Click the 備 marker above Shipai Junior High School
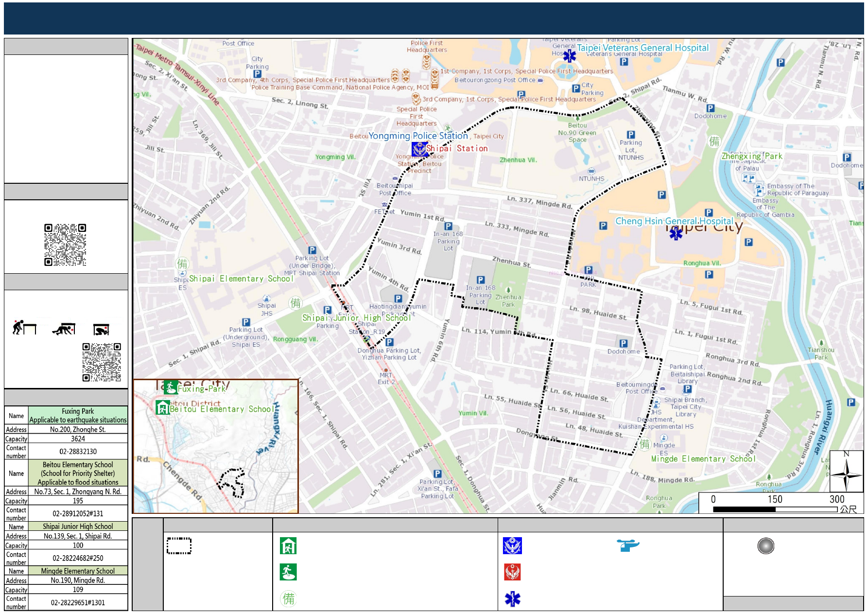This screenshot has width=868, height=614. click(x=295, y=303)
